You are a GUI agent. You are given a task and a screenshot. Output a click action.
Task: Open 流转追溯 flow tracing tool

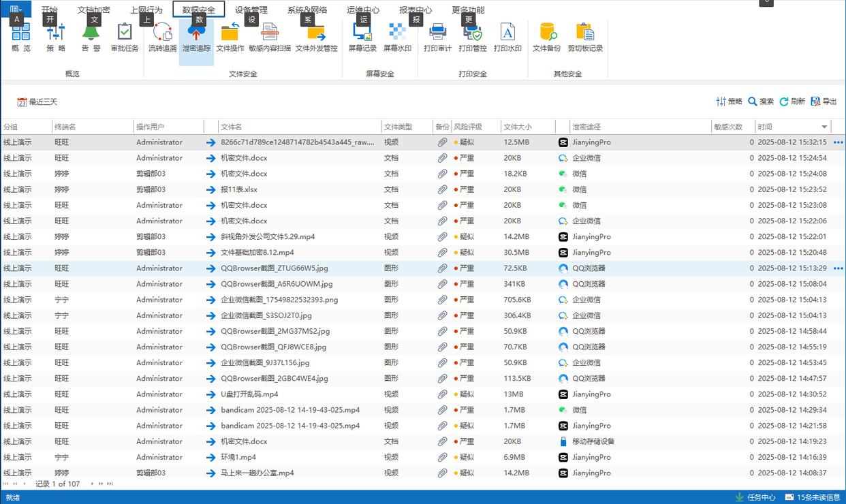coord(163,37)
